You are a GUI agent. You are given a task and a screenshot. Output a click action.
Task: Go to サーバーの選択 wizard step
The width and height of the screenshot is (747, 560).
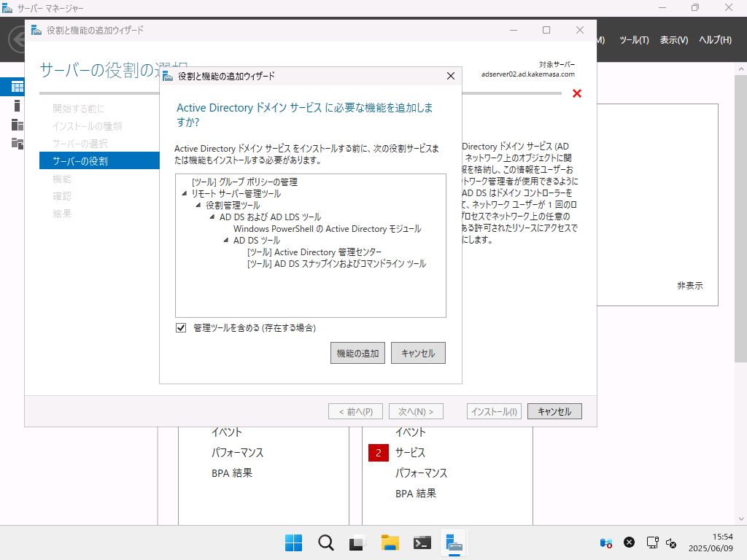pyautogui.click(x=80, y=144)
